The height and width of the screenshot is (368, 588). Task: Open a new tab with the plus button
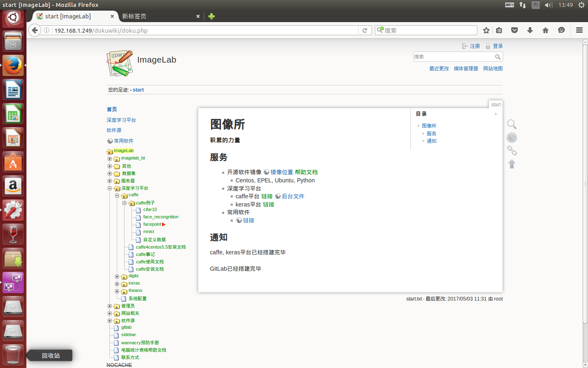[x=211, y=16]
